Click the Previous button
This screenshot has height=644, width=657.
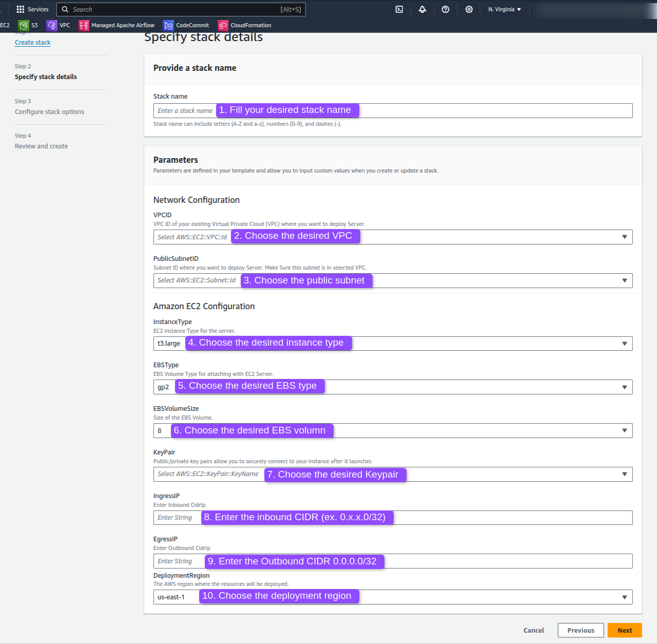pyautogui.click(x=581, y=630)
